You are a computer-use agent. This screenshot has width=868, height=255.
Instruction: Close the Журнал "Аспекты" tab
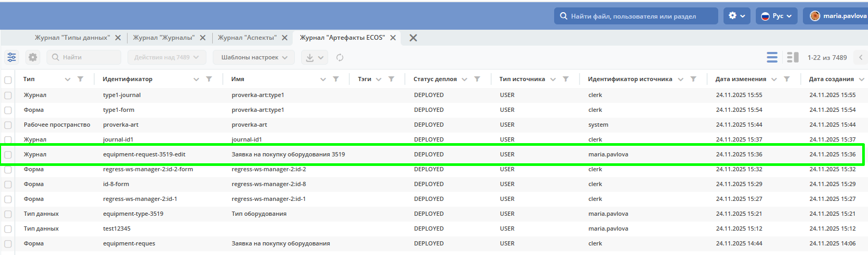pos(285,38)
